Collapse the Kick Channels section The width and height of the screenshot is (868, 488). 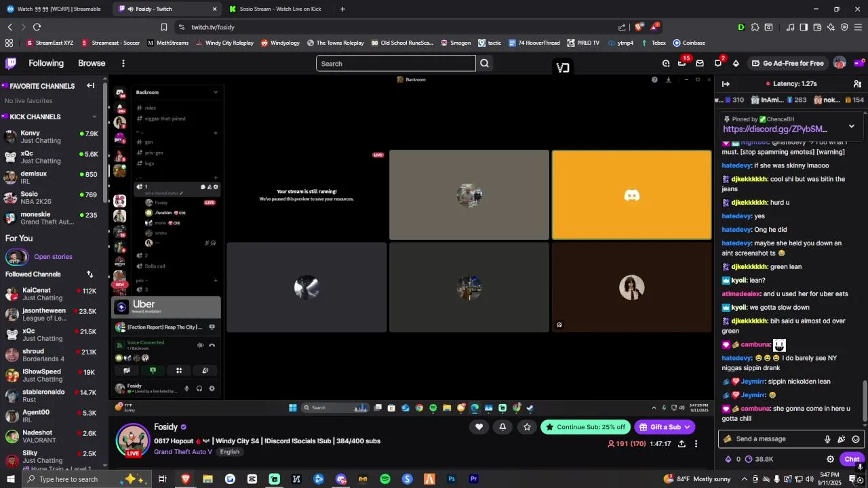94,117
